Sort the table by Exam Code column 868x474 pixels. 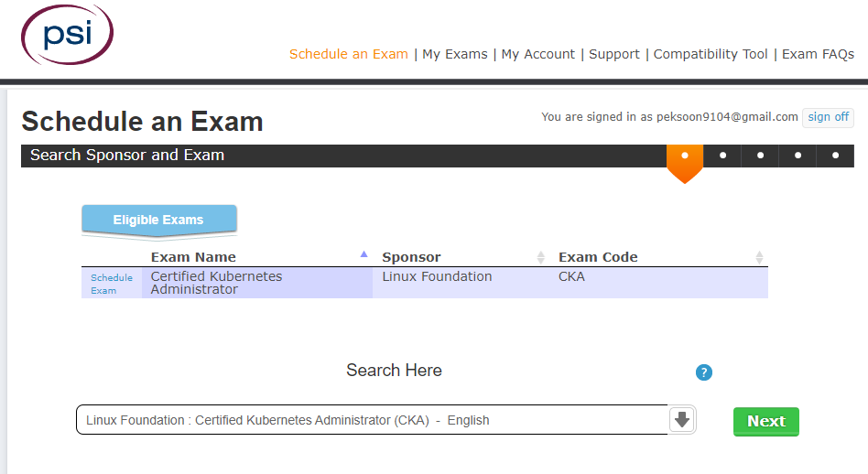(x=759, y=257)
